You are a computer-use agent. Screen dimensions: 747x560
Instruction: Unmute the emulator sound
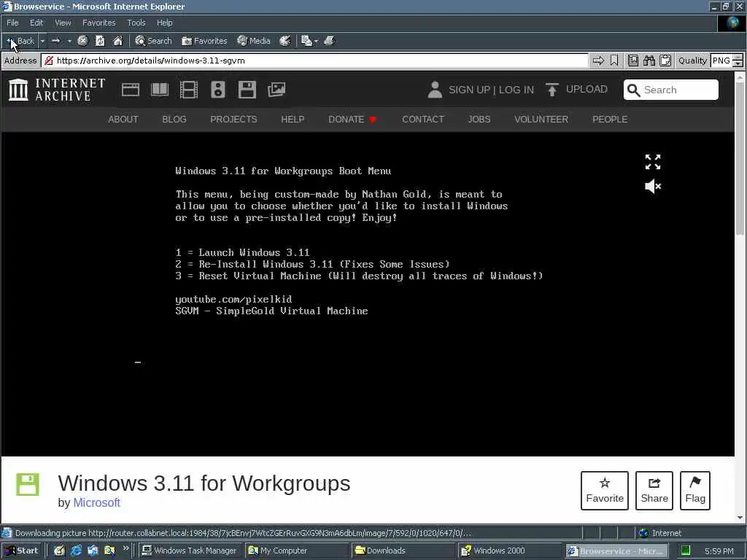coord(653,186)
